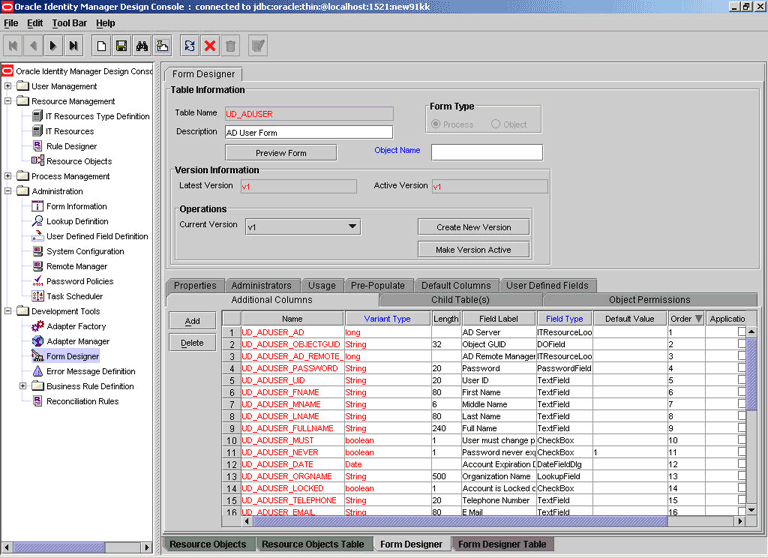Open the Edit menu
This screenshot has height=558, width=768.
click(x=35, y=23)
